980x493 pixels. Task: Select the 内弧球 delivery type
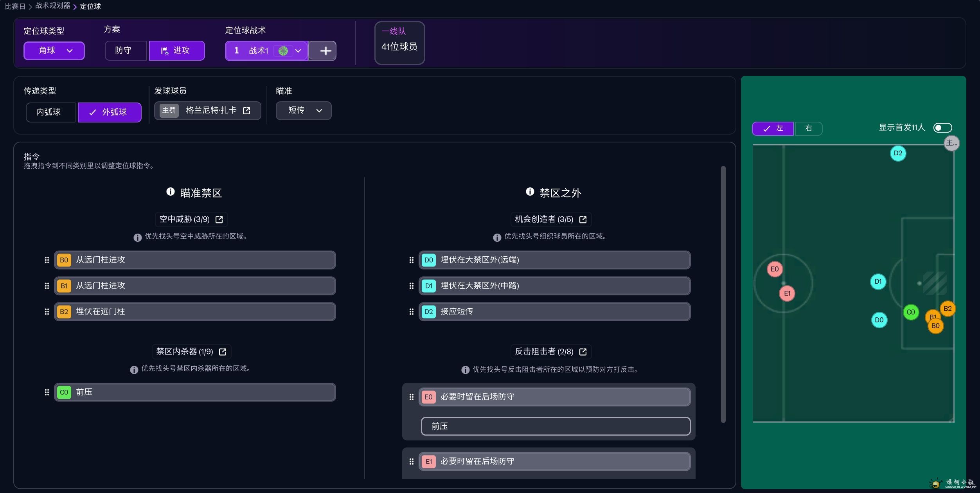pyautogui.click(x=49, y=112)
